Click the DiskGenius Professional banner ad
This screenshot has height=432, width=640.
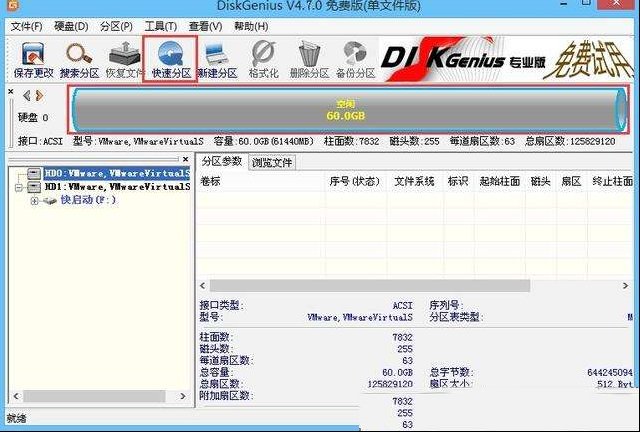[506, 59]
